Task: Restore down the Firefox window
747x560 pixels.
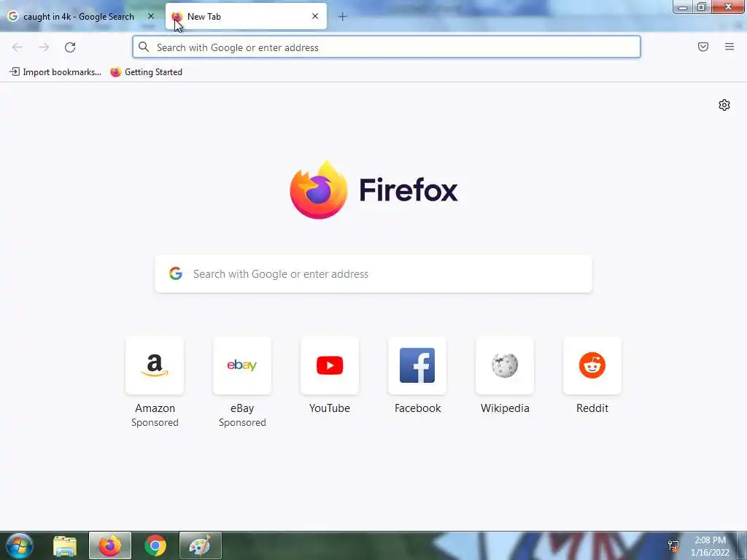Action: pos(702,7)
